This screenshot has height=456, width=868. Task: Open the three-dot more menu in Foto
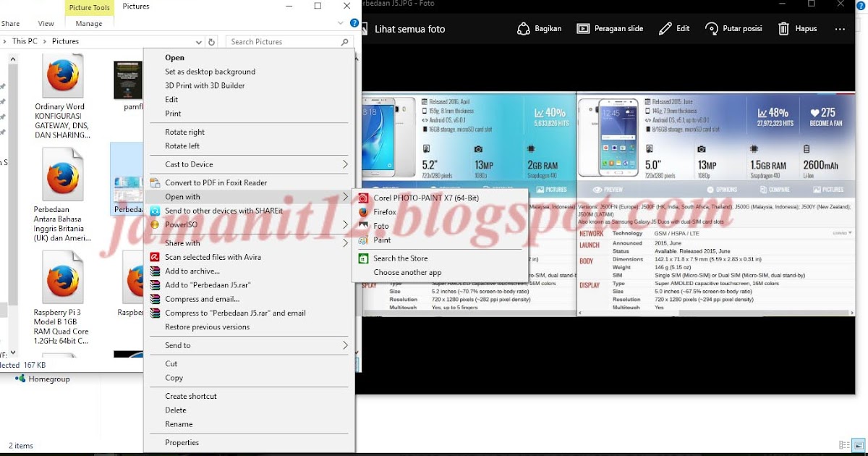tap(840, 29)
